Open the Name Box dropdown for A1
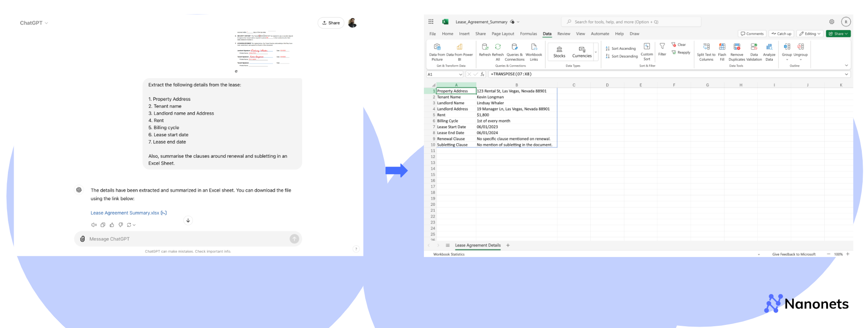 click(460, 75)
